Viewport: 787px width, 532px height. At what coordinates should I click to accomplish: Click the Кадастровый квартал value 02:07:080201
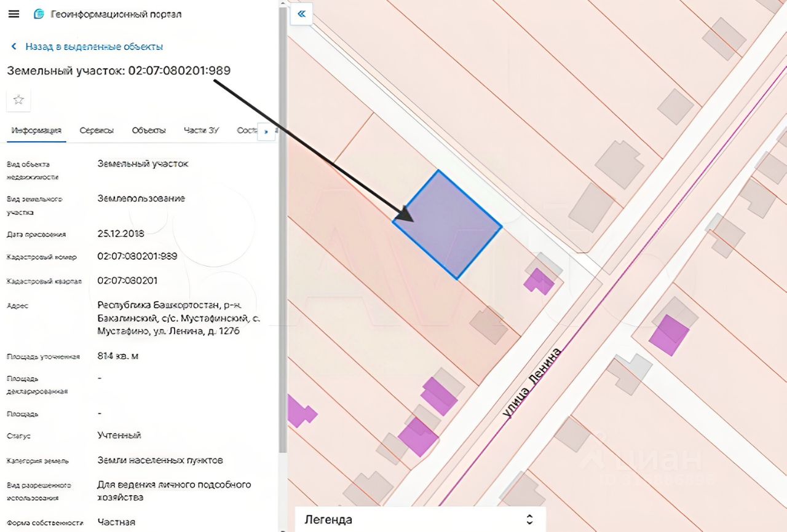pyautogui.click(x=127, y=281)
